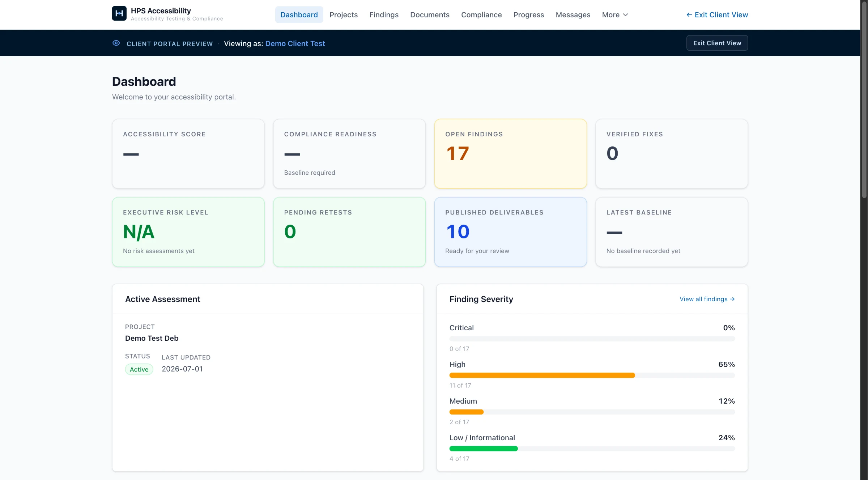Image resolution: width=868 pixels, height=480 pixels.
Task: Click the Critical severity empty bar
Action: click(x=592, y=339)
